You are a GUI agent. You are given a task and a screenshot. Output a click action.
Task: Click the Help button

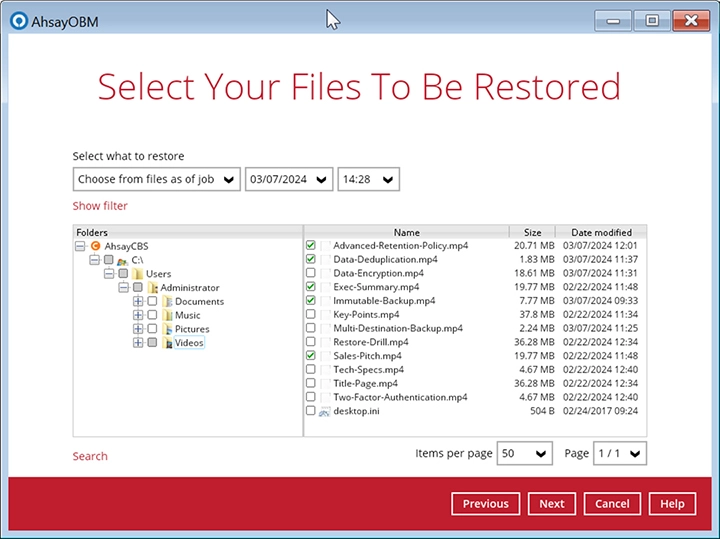click(x=672, y=504)
